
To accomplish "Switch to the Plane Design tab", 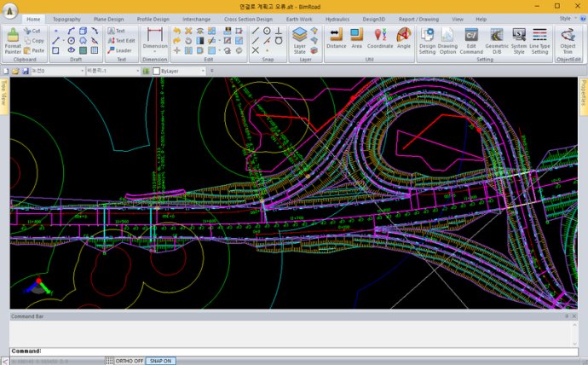I will [108, 19].
